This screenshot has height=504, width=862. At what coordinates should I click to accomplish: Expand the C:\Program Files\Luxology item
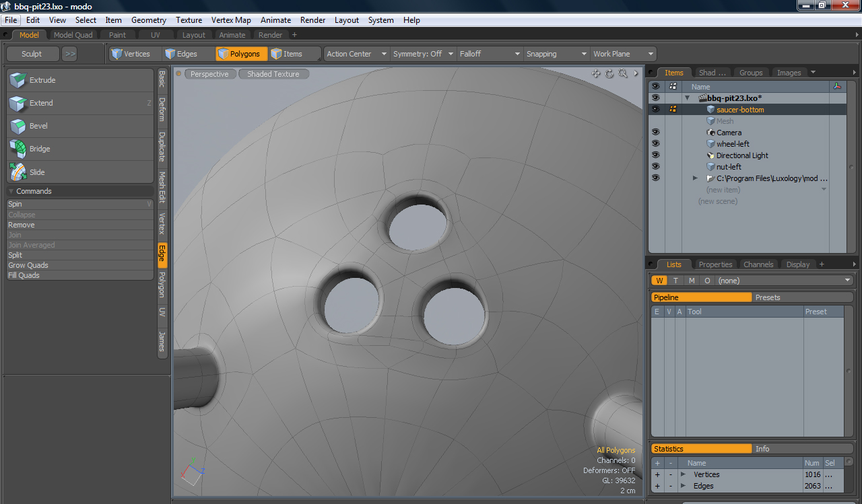coord(696,178)
